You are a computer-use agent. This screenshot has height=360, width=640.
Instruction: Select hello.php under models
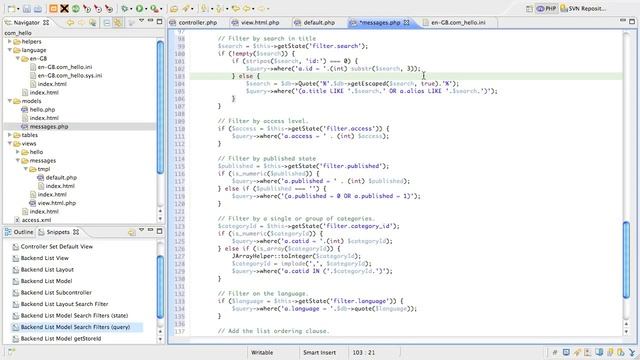click(x=42, y=109)
